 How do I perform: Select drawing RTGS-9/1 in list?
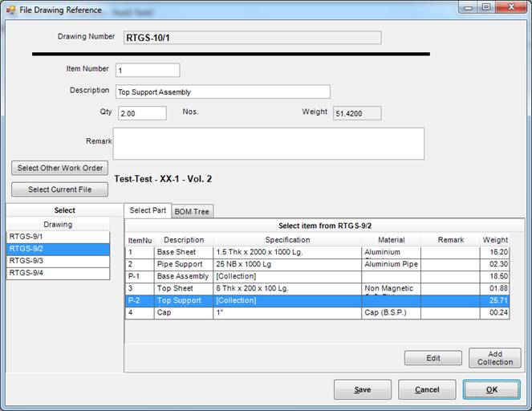(x=58, y=237)
